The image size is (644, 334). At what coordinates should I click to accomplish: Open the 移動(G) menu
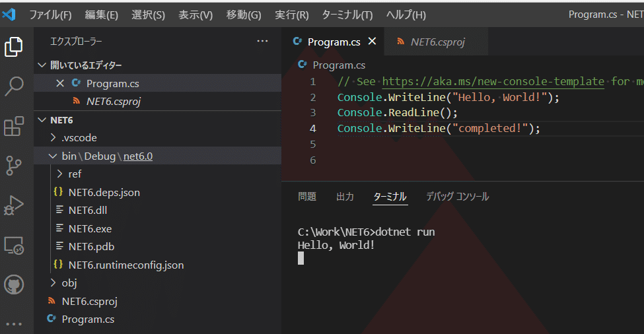click(244, 15)
